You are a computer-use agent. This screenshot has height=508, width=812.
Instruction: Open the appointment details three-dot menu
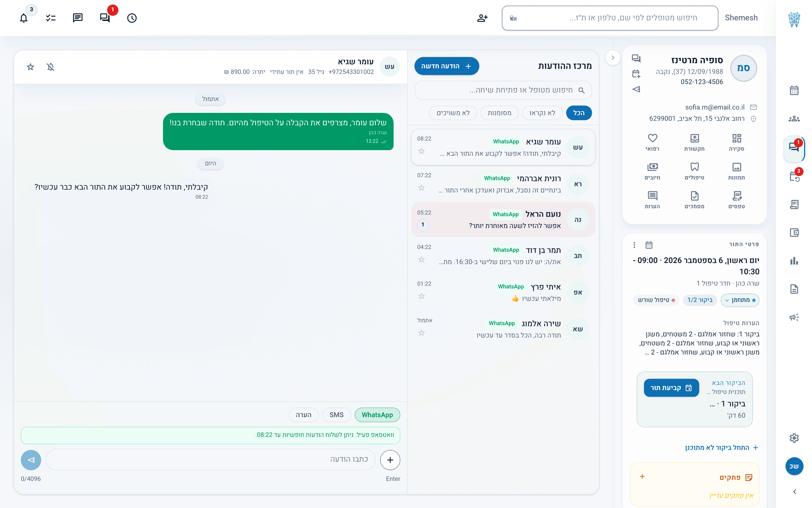click(x=634, y=245)
